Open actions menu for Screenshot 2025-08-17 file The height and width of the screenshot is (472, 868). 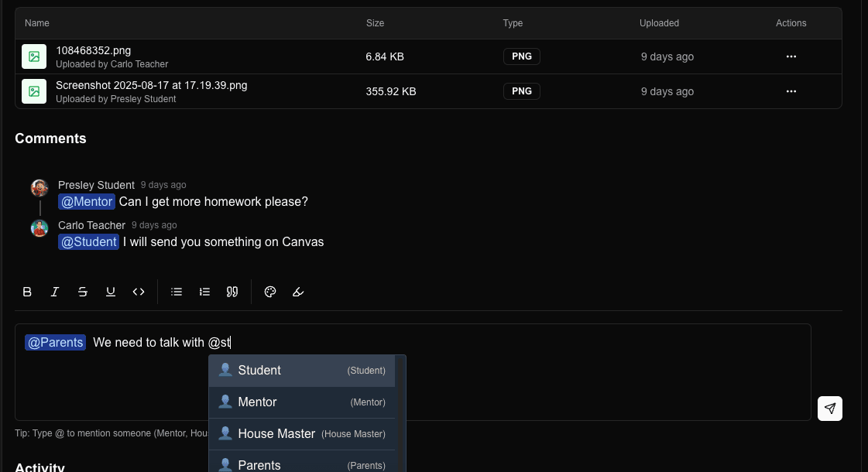pyautogui.click(x=791, y=91)
